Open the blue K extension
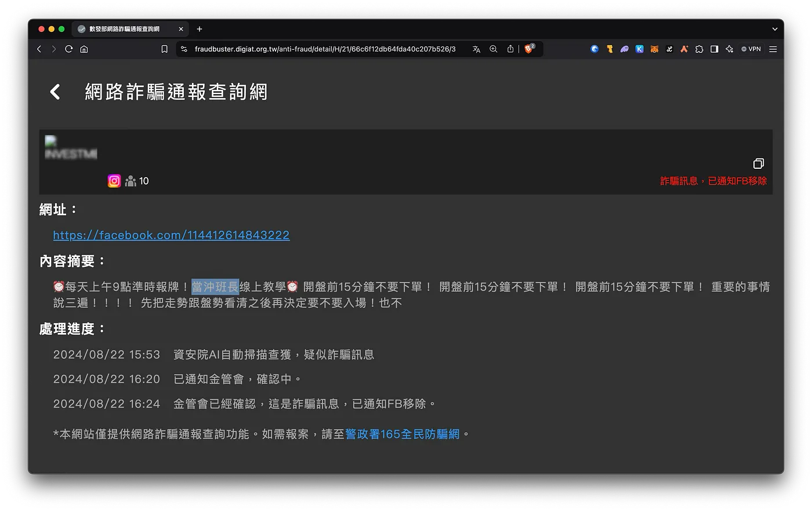812x511 pixels. [639, 49]
